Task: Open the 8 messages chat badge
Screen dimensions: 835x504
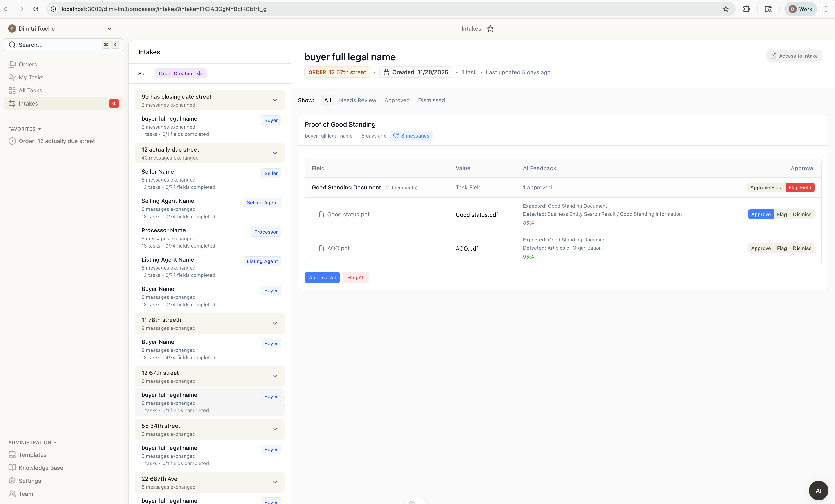Action: pyautogui.click(x=411, y=136)
